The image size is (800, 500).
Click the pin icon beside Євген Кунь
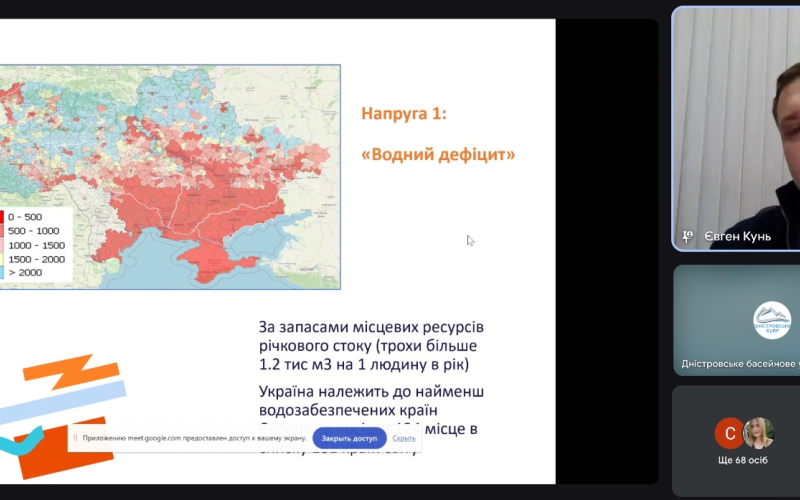click(687, 236)
